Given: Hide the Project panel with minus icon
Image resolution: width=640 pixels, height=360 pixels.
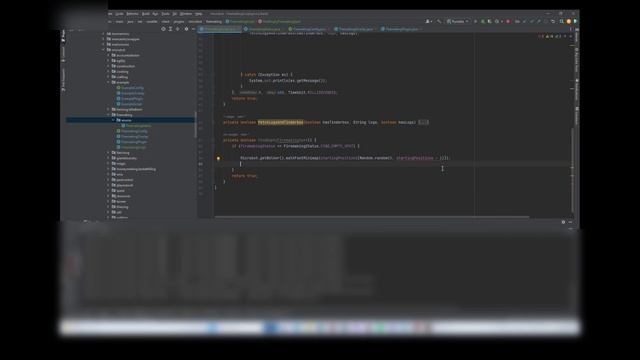Looking at the screenshot, I should 193,29.
